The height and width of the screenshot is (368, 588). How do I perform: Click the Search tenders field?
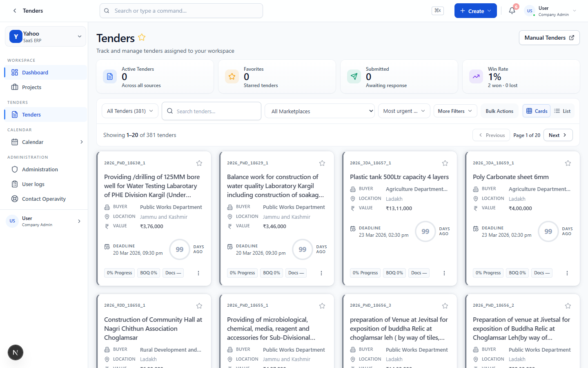click(212, 111)
